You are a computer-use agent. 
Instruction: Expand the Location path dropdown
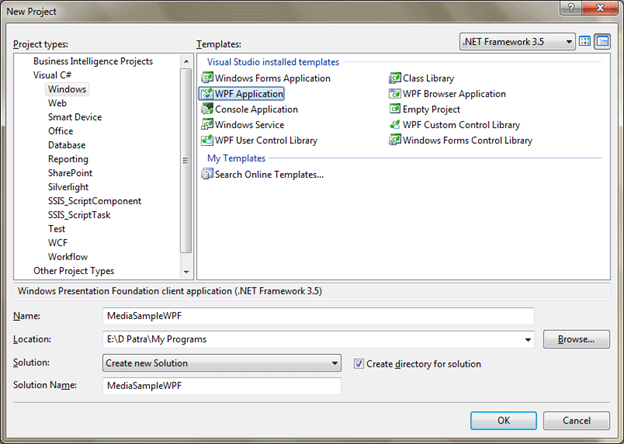click(528, 340)
